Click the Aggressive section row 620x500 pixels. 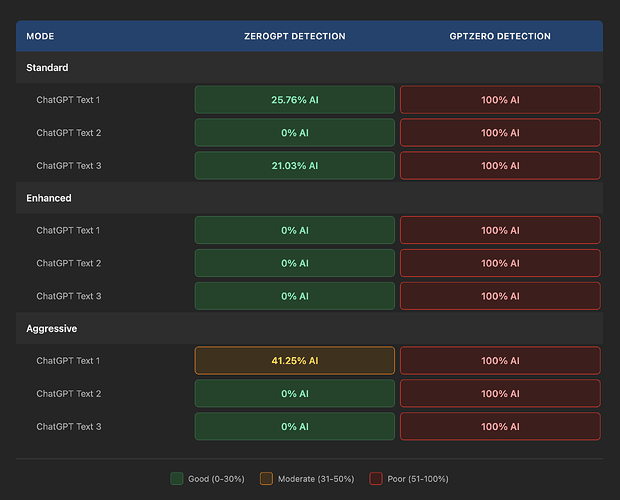point(309,328)
